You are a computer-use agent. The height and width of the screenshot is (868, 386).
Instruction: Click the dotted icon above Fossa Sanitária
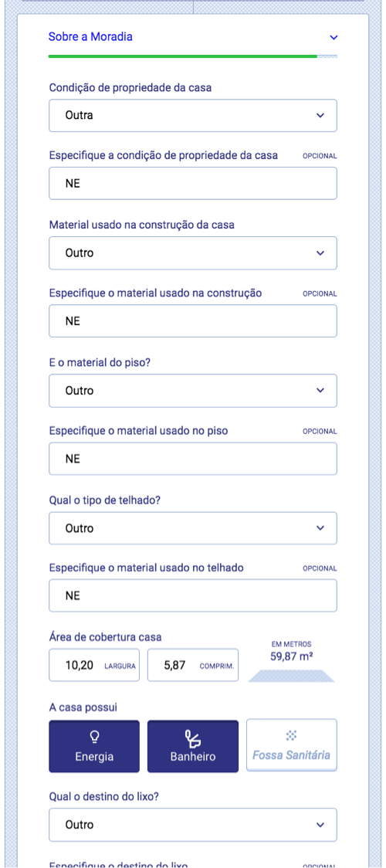(x=292, y=736)
